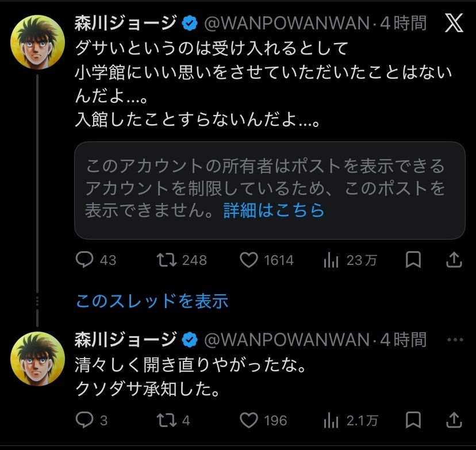Image resolution: width=476 pixels, height=450 pixels.
Task: Bookmark the second post
Action: pyautogui.click(x=413, y=420)
